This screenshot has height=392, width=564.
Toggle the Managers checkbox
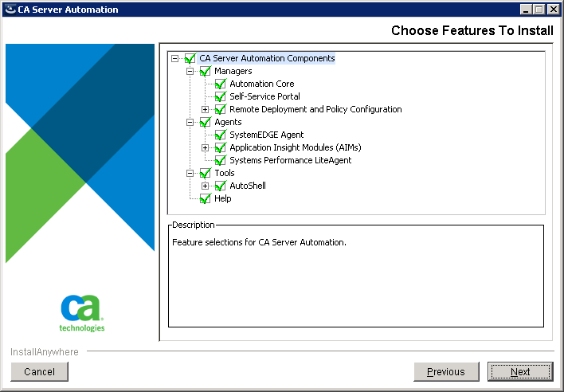click(x=205, y=71)
